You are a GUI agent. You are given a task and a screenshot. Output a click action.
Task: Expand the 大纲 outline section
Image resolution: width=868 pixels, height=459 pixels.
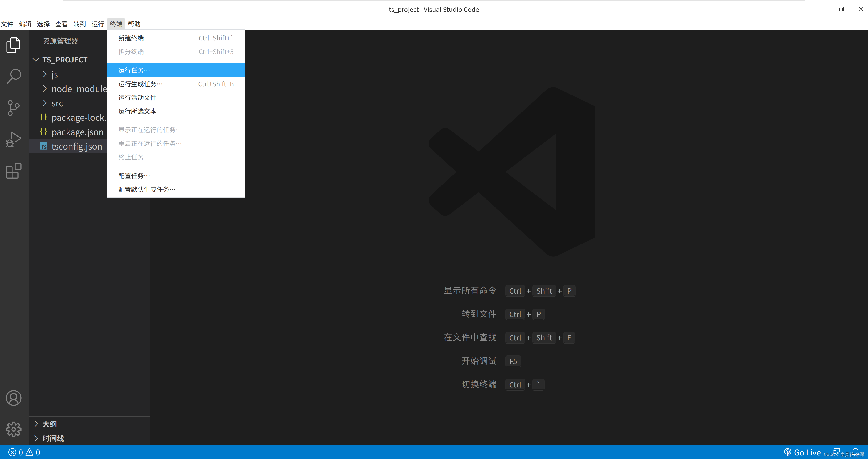pos(90,424)
